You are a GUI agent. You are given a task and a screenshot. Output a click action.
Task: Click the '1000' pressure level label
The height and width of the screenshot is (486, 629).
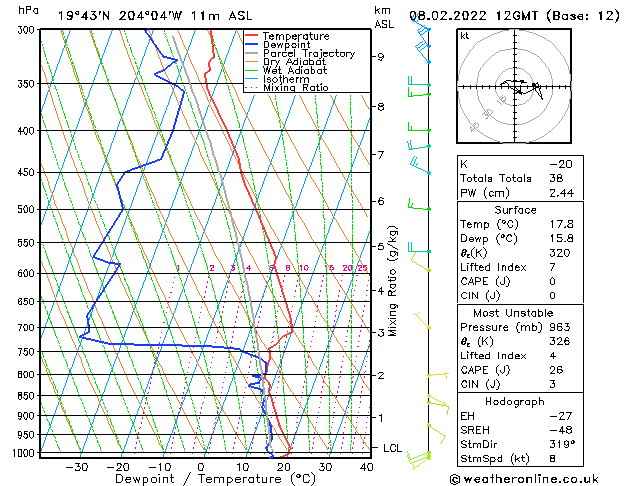click(x=26, y=453)
